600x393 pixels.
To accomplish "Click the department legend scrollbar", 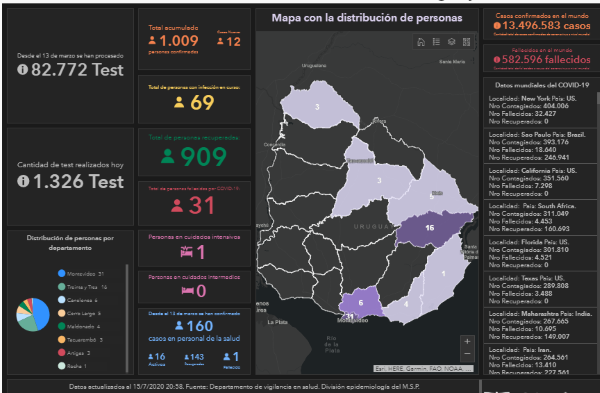I will coord(127,318).
